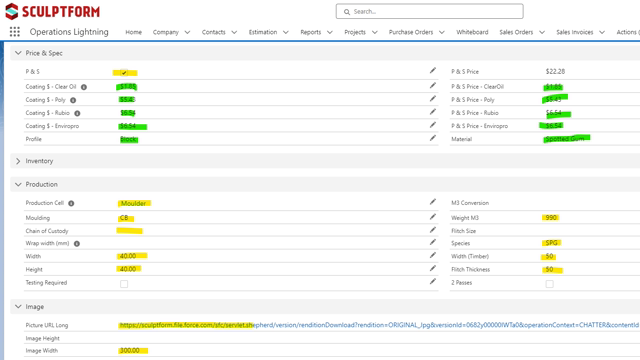The width and height of the screenshot is (640, 360).
Task: Select the Species value SPG
Action: pos(551,243)
